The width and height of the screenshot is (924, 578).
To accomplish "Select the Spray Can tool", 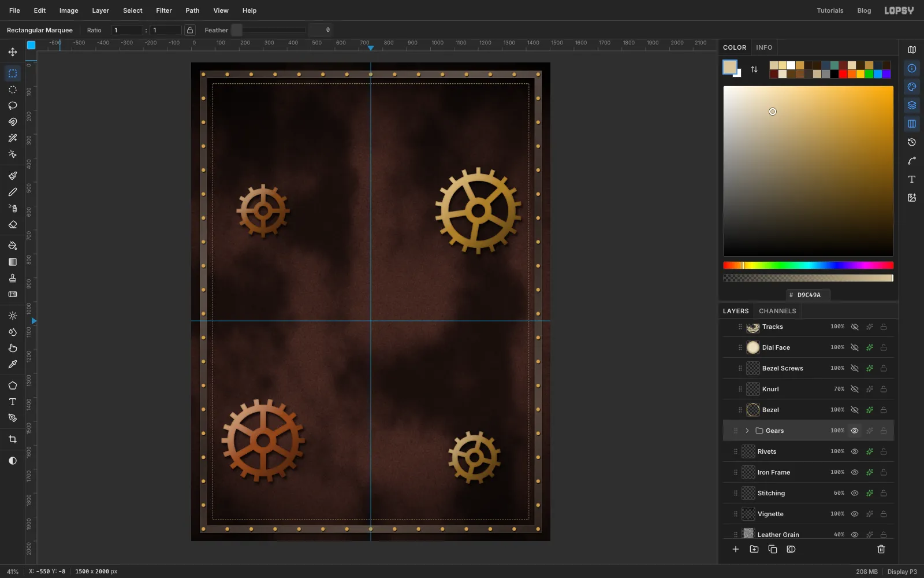I will point(13,208).
